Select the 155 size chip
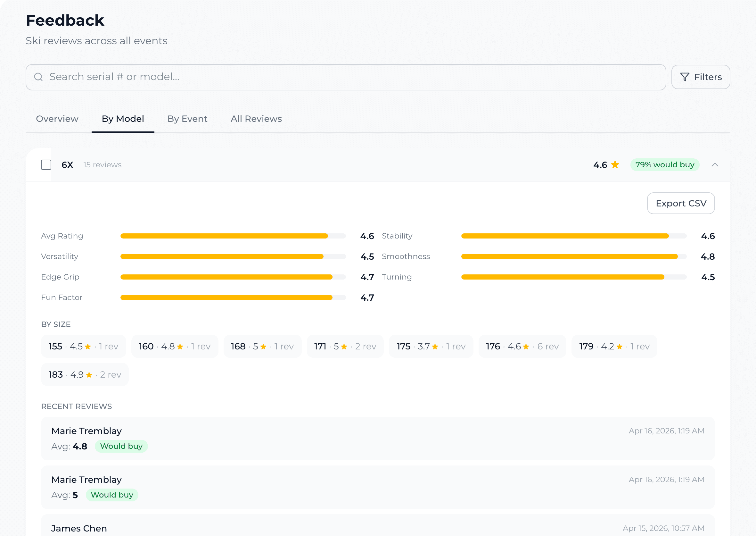This screenshot has height=536, width=756. (84, 347)
